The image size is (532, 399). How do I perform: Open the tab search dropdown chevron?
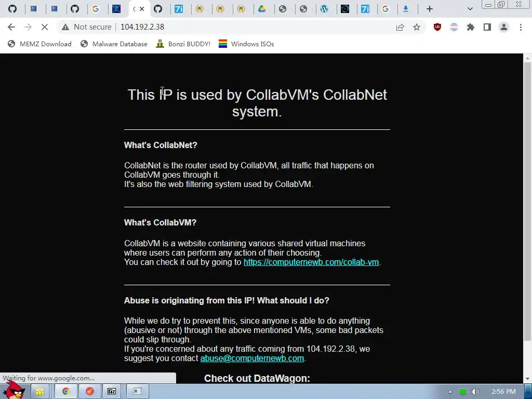pos(470,9)
